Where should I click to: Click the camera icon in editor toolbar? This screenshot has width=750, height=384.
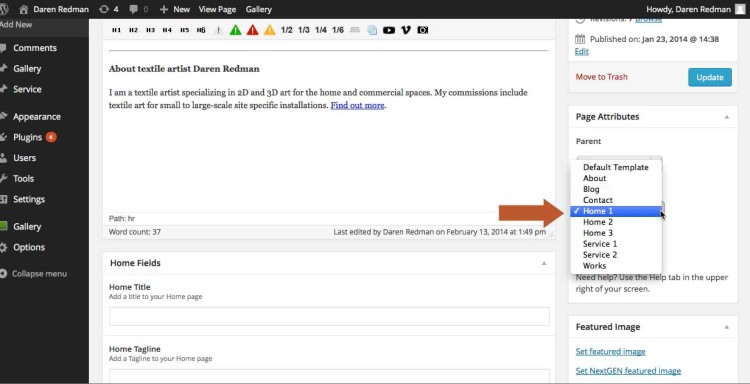pos(423,30)
